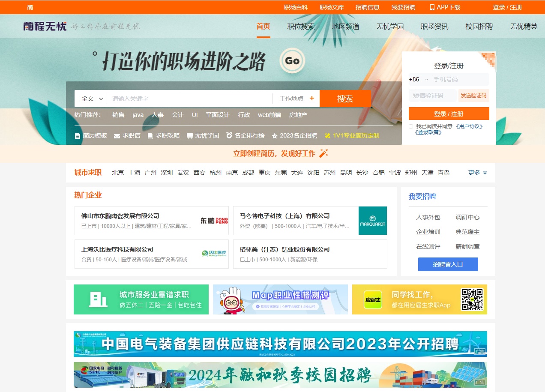Click 职场百科 in top bar
545x392 pixels.
(x=296, y=7)
